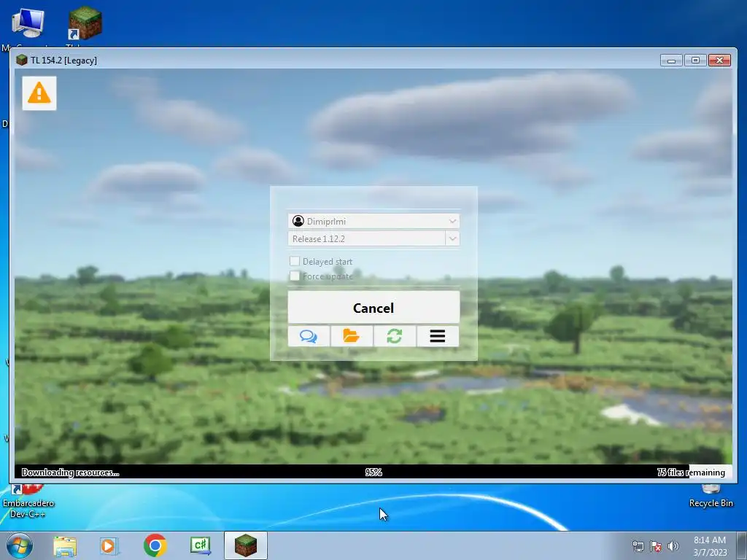Minimize the TL Legacy launcher window
The width and height of the screenshot is (747, 560).
coord(671,61)
